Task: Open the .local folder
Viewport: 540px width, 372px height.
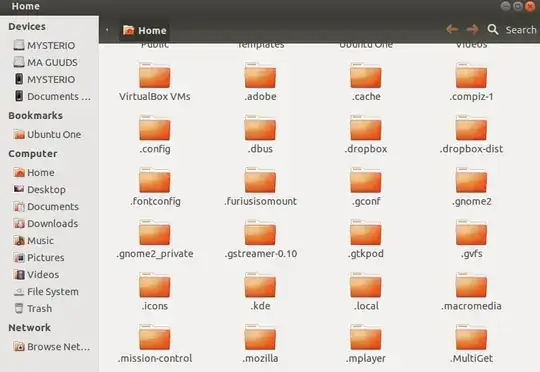Action: point(366,292)
